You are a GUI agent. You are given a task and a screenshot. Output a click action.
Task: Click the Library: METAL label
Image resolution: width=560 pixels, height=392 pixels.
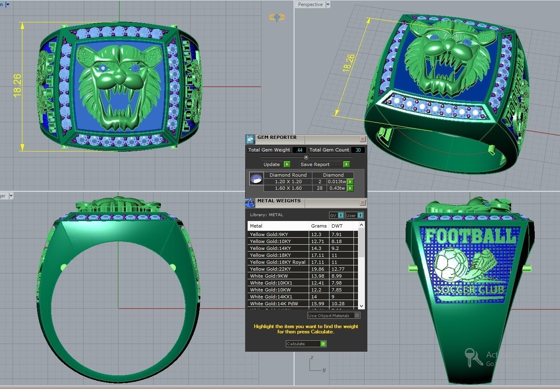point(266,215)
